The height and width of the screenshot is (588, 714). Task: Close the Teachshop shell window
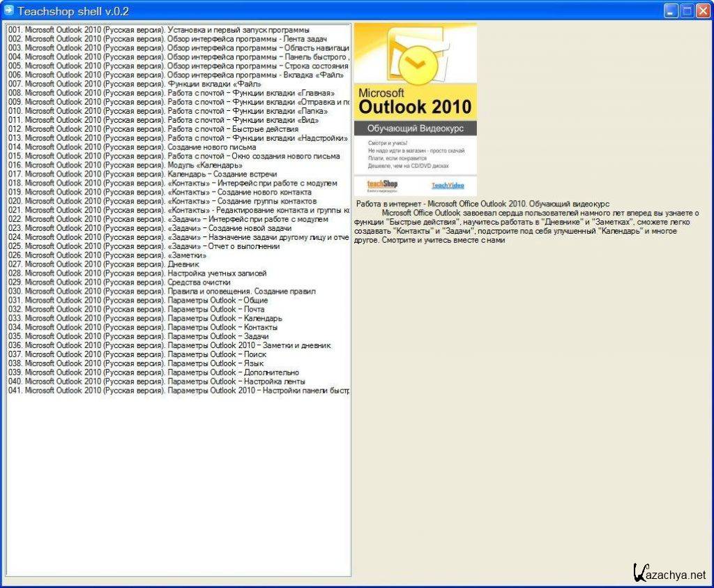703,11
